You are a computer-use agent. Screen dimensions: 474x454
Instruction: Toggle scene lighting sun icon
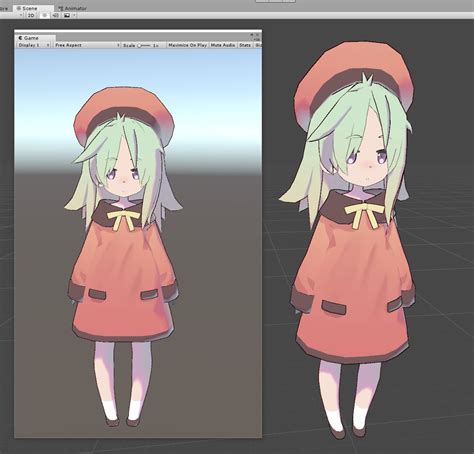(x=45, y=15)
